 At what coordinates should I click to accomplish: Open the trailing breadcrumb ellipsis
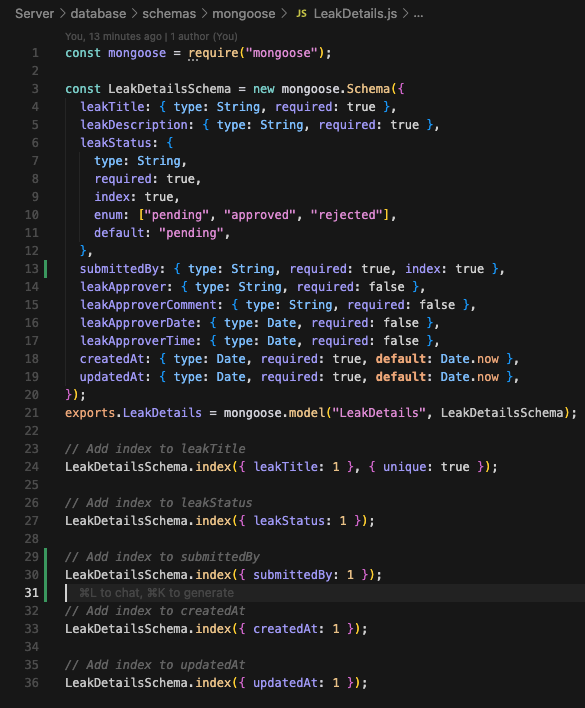pyautogui.click(x=418, y=14)
